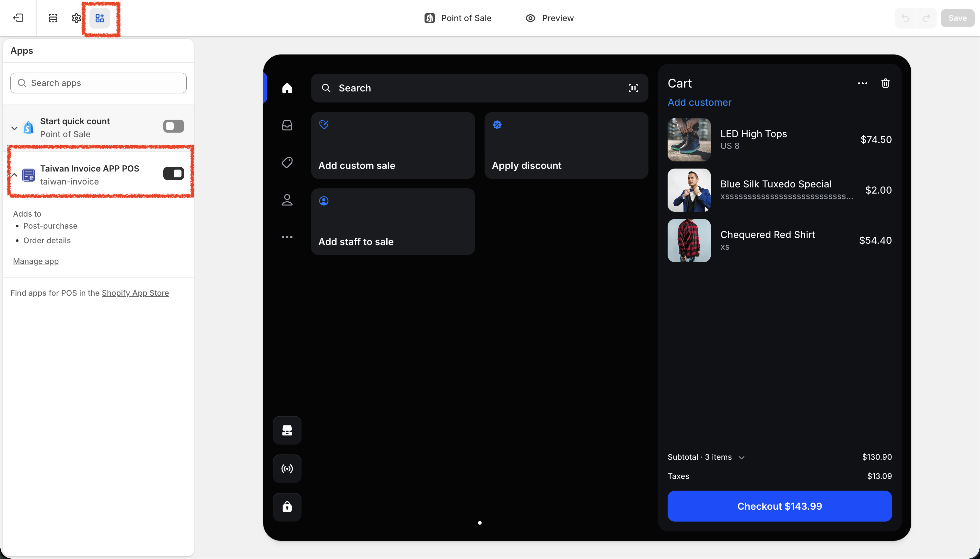Click the Post-purchase bullet text
Viewport: 980px width, 559px height.
50,226
